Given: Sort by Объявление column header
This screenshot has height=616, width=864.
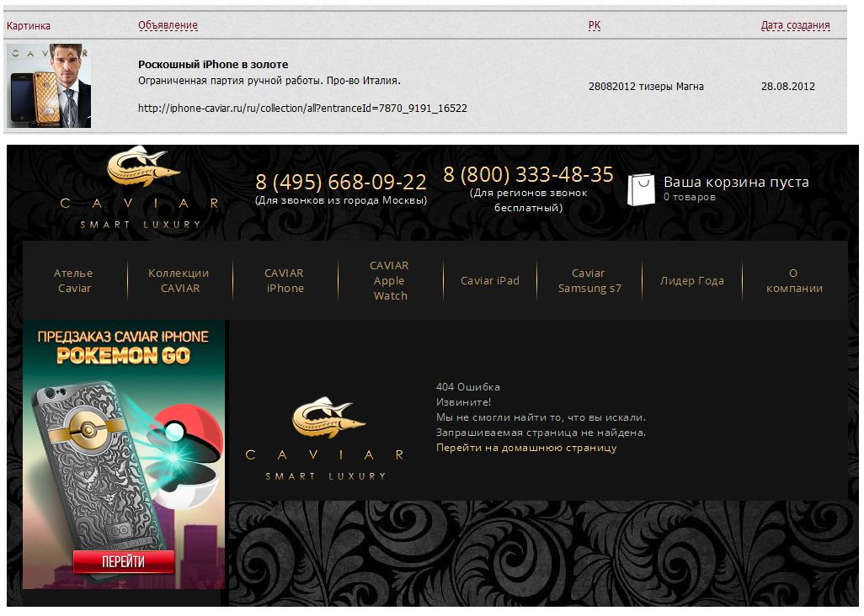Looking at the screenshot, I should click(168, 24).
